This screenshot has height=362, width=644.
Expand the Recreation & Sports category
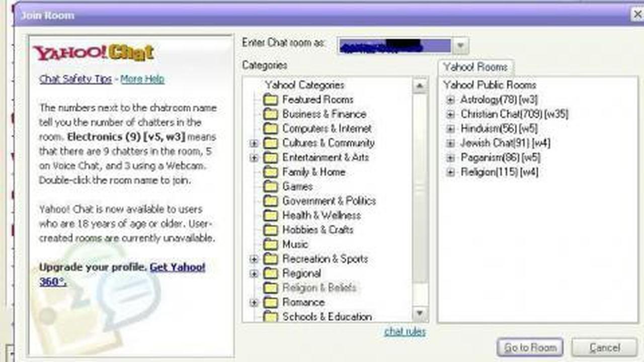pos(254,259)
